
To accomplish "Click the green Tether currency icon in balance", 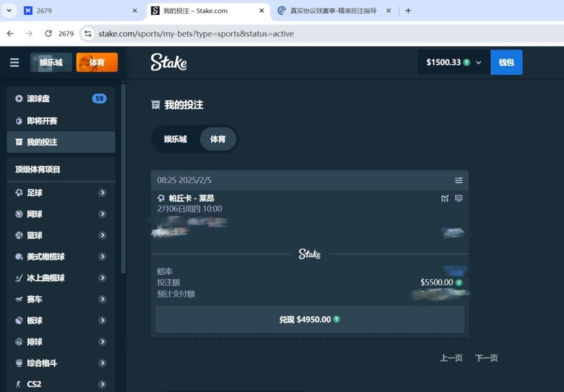I will (467, 62).
